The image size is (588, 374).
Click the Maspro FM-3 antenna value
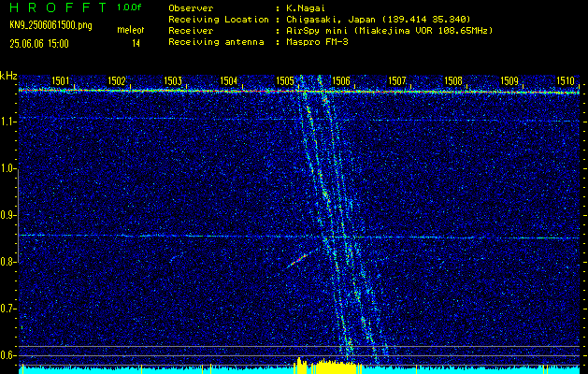click(x=317, y=42)
